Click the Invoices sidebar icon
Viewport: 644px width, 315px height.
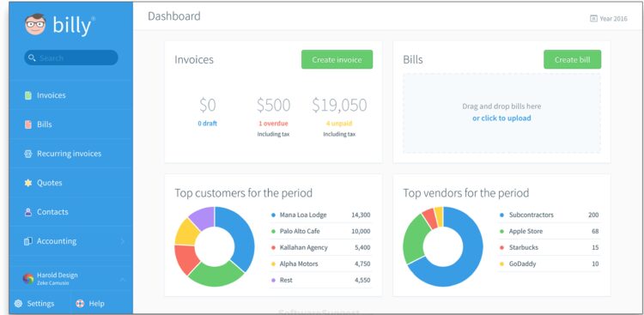pos(28,95)
